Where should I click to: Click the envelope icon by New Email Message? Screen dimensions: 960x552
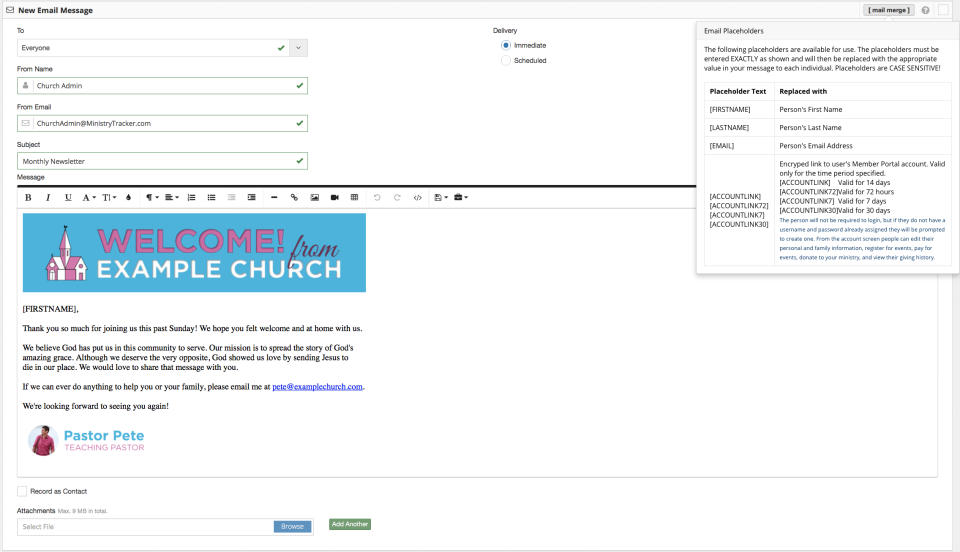click(10, 10)
